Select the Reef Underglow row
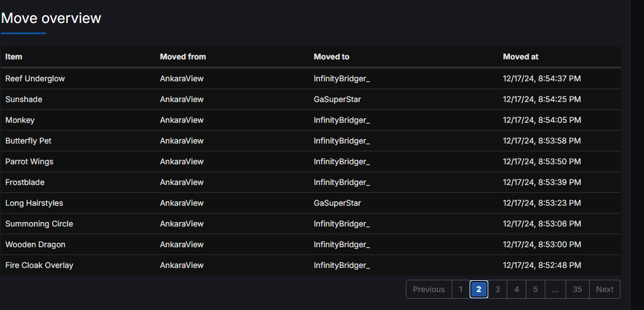 (311, 78)
